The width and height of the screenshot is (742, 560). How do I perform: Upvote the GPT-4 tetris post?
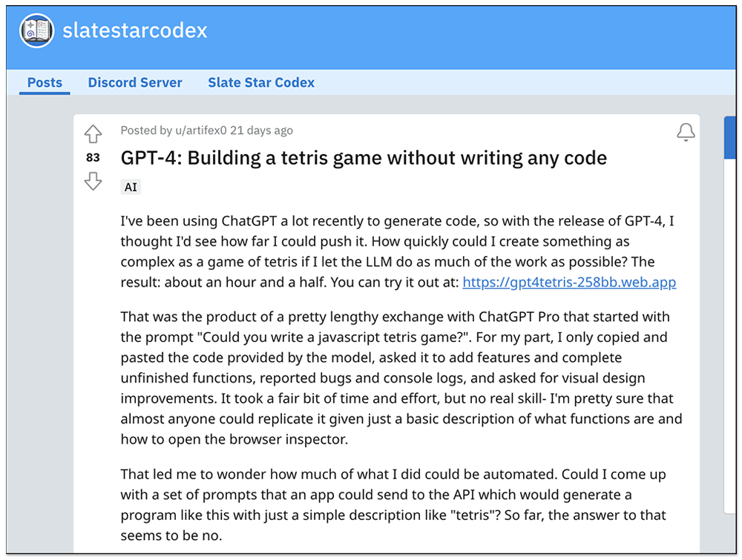(93, 134)
